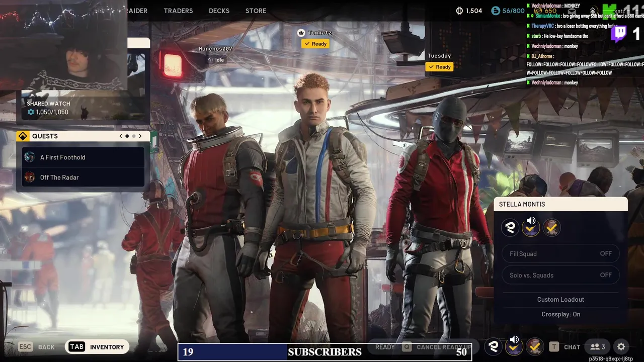The image size is (644, 362).
Task: Open the settings gear in bottom bar
Action: (621, 347)
